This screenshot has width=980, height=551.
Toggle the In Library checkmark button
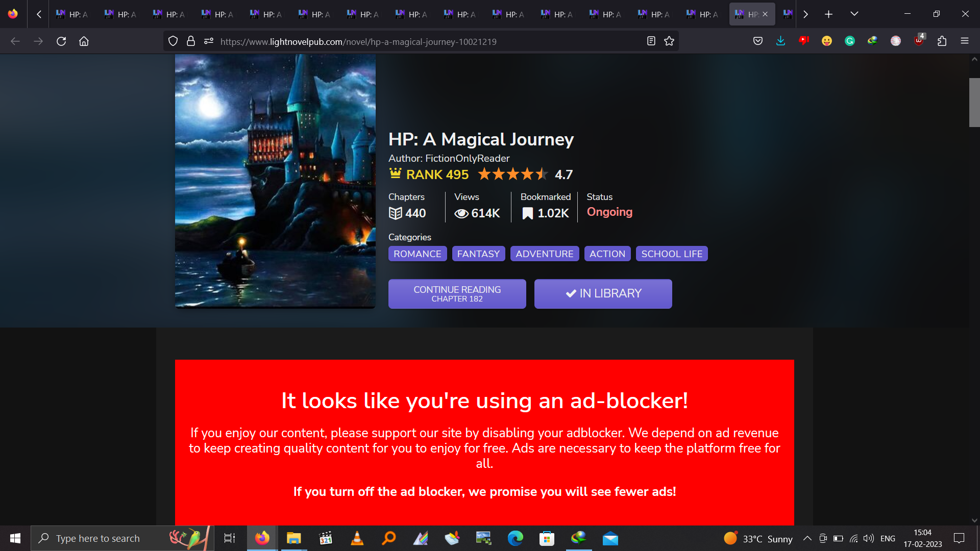603,293
